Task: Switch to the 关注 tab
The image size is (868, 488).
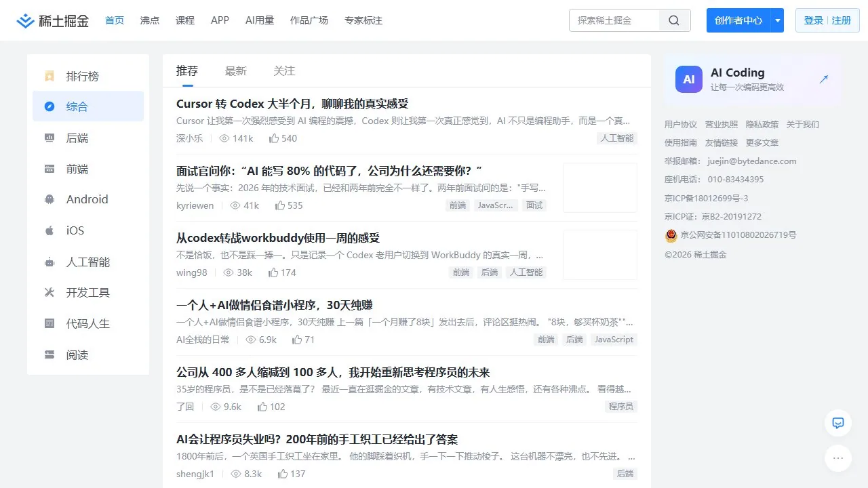Action: point(284,71)
